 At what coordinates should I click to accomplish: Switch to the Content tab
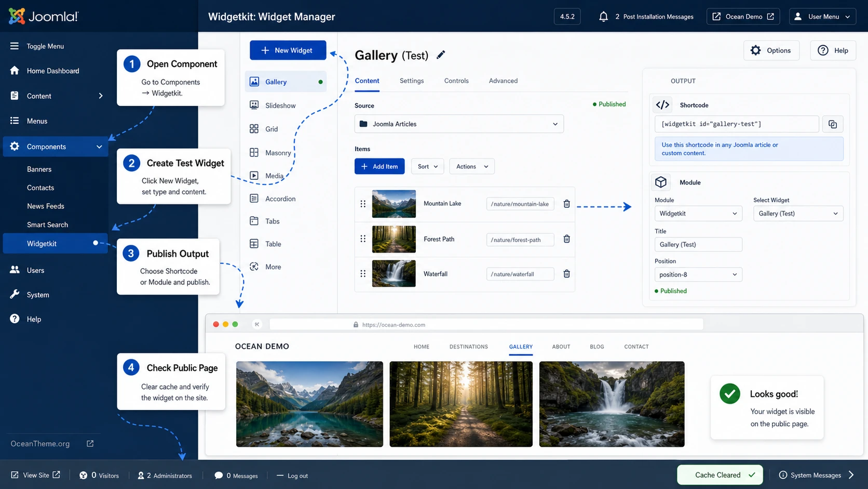click(x=367, y=81)
